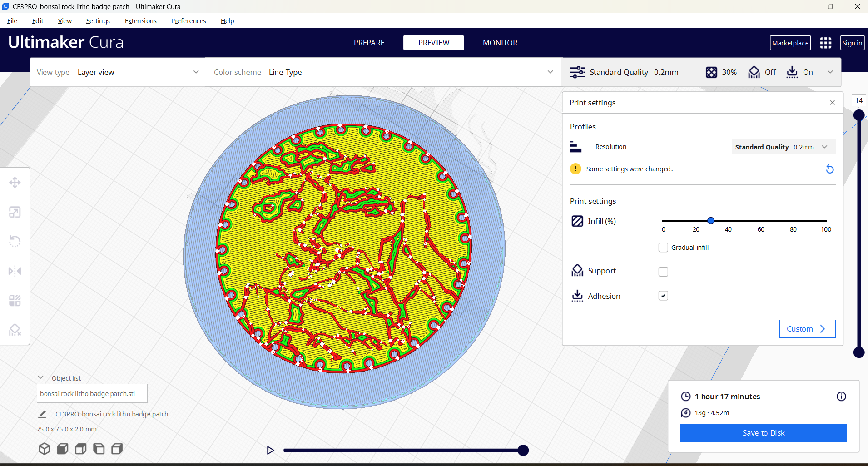
Task: Switch to top view icon
Action: 80,449
